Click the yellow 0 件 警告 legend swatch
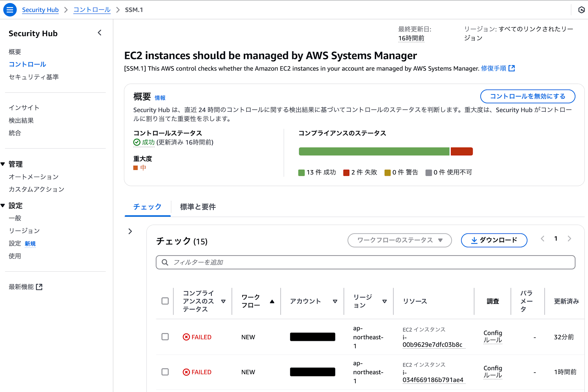This screenshot has width=588, height=392. [387, 173]
